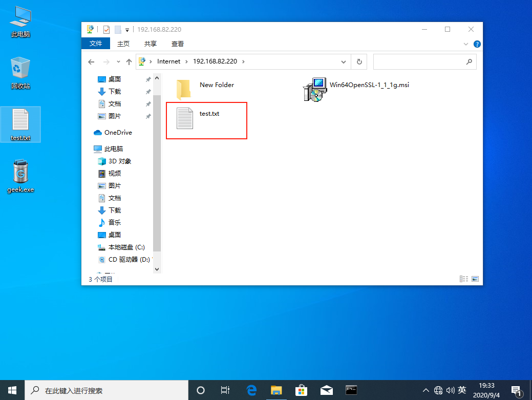The image size is (532, 400).
Task: Launch Microsoft Edge from taskbar
Action: pyautogui.click(x=251, y=390)
